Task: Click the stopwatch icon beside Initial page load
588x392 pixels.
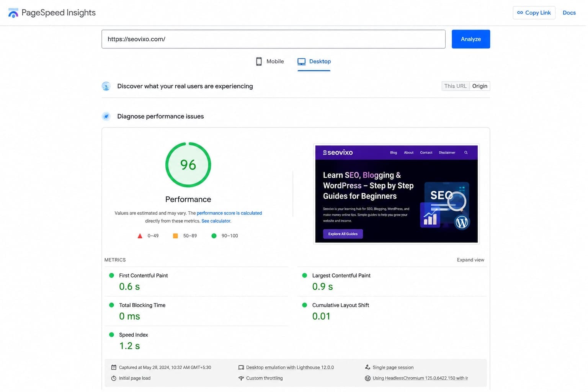Action: [x=114, y=378]
